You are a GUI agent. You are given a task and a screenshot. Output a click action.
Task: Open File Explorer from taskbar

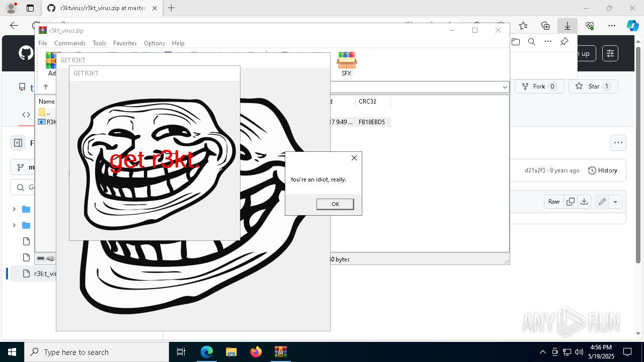point(231,352)
